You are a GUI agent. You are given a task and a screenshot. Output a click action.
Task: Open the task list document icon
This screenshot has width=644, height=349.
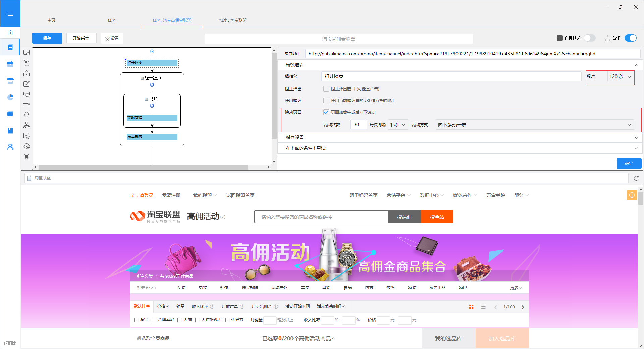(x=10, y=47)
